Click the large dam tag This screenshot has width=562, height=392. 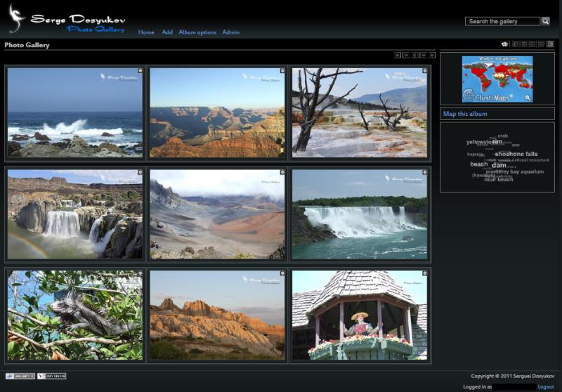click(x=499, y=165)
